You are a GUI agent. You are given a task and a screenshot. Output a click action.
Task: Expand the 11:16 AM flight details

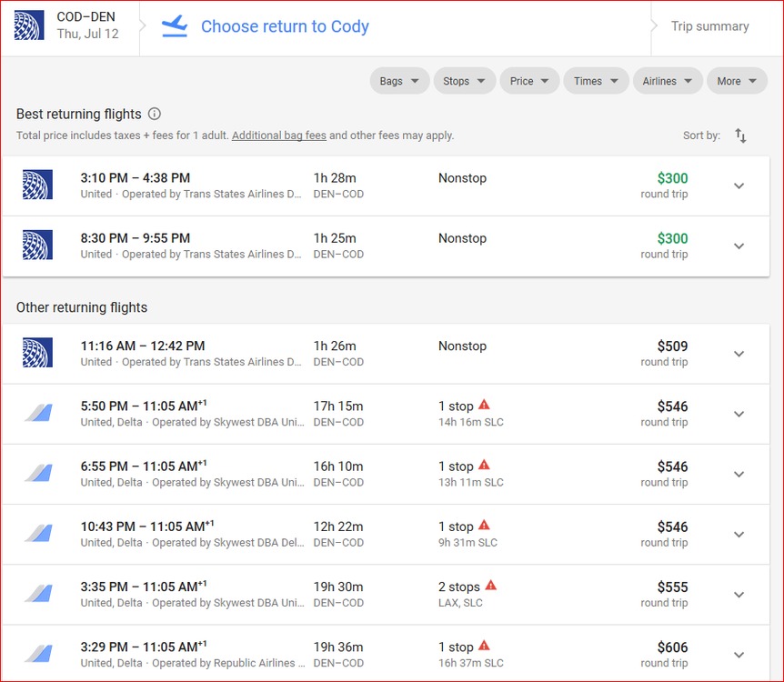[739, 354]
